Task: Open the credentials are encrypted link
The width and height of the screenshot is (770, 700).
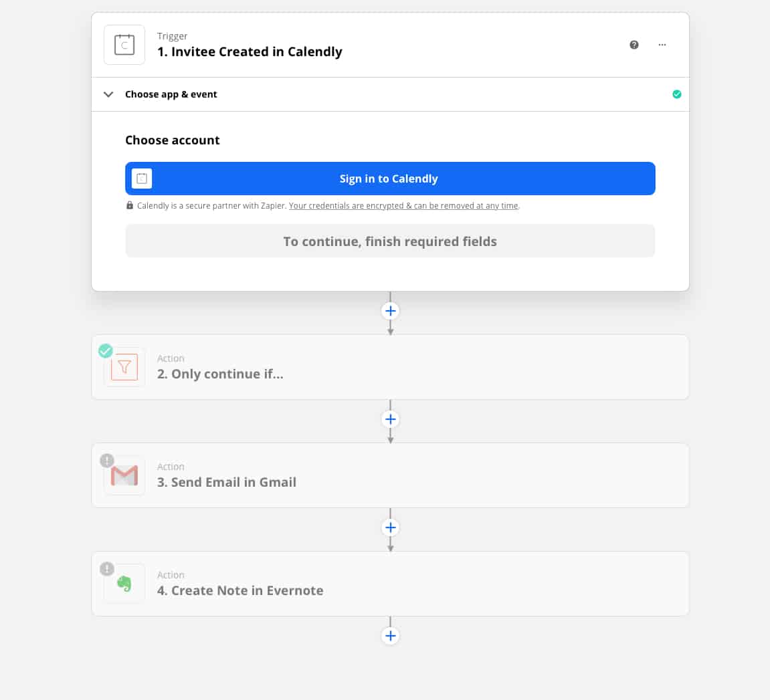Action: coord(403,206)
